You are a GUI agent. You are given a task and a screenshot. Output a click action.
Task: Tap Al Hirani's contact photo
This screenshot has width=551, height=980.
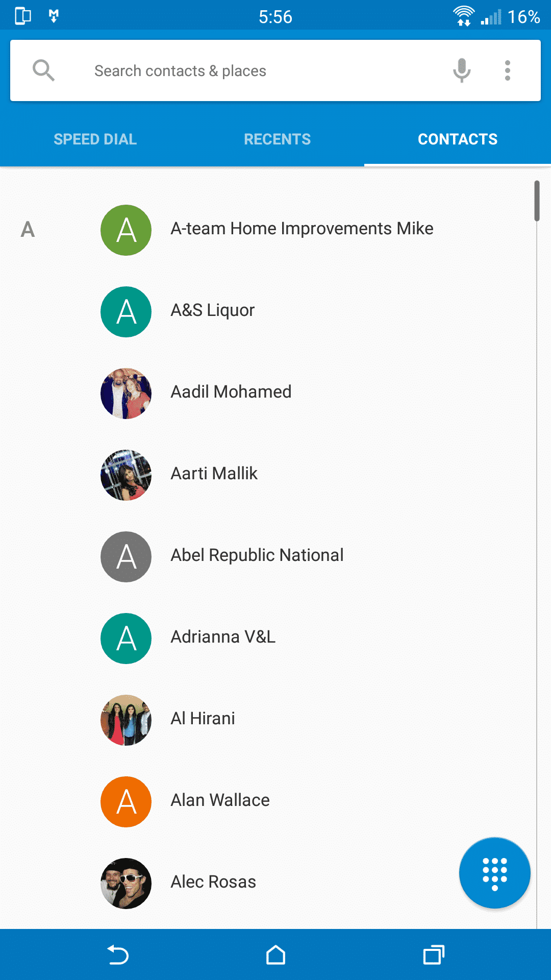pos(126,720)
